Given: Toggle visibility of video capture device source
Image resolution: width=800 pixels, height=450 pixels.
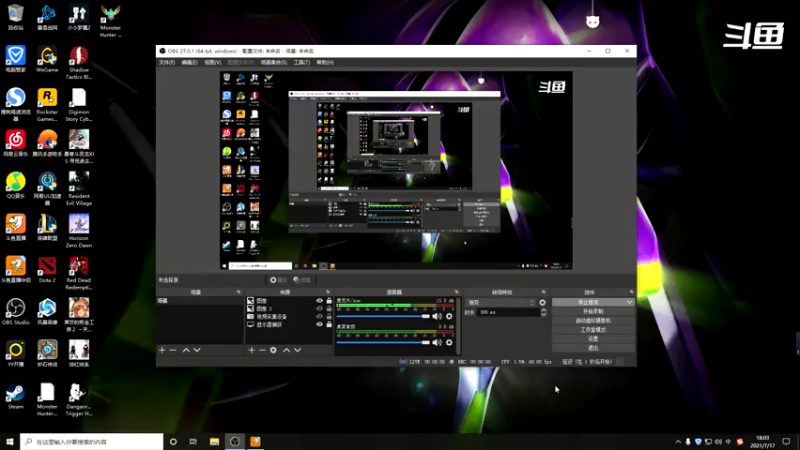Looking at the screenshot, I should [x=319, y=317].
